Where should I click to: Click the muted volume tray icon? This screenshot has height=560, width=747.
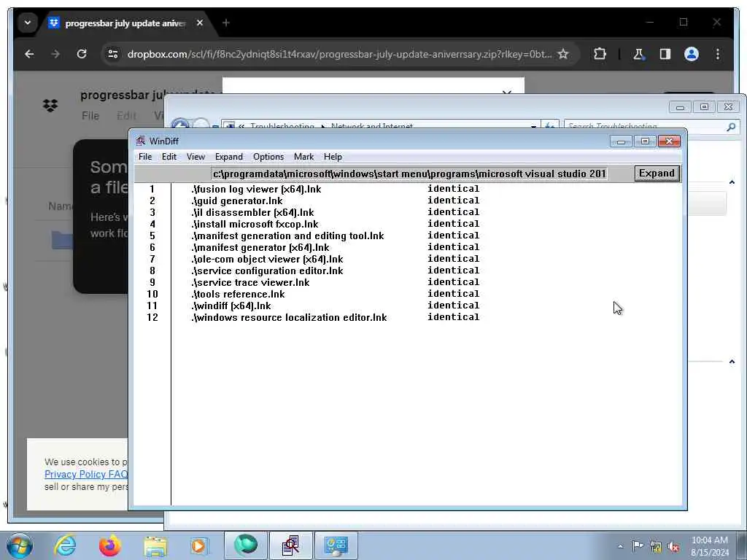pyautogui.click(x=673, y=547)
